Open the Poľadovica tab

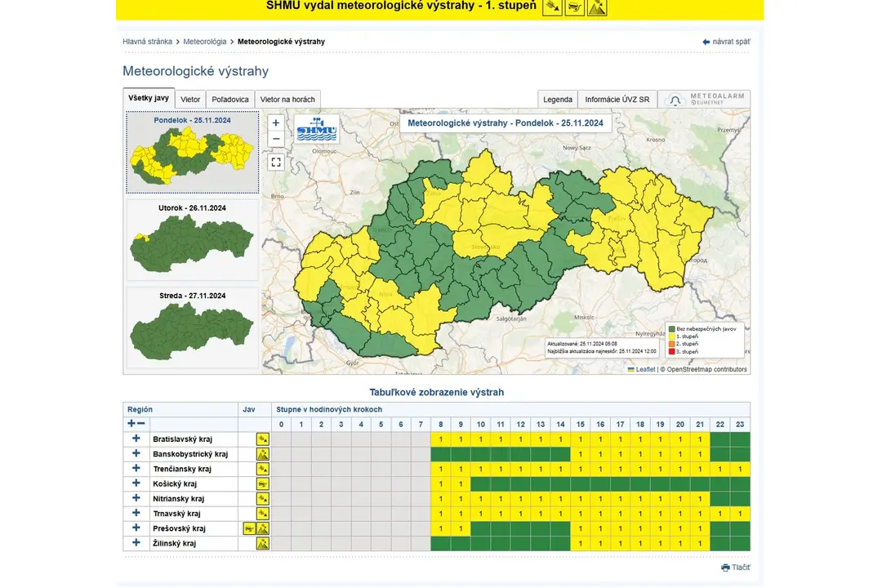[x=230, y=100]
